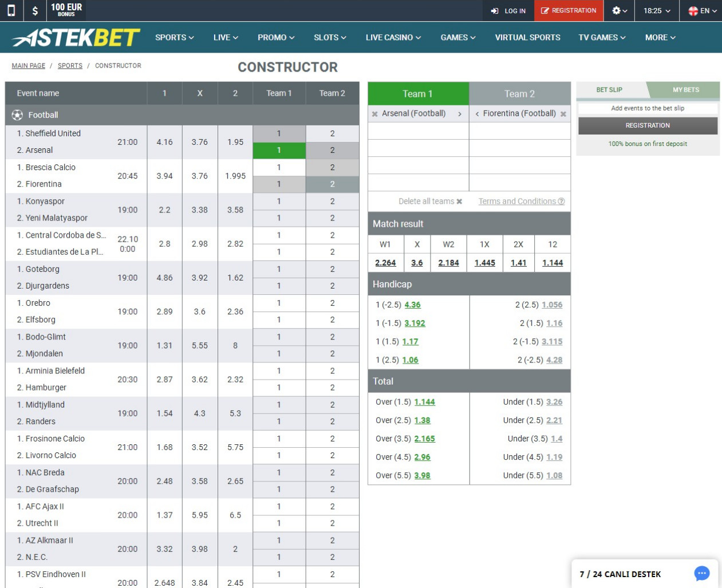Open the time zone 18:25 dropdown
Image resolution: width=722 pixels, height=588 pixels.
657,10
